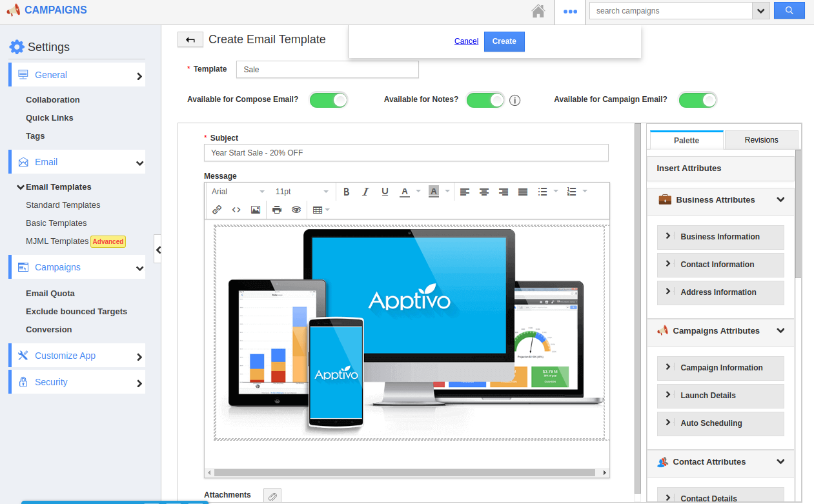Toggle Available for Campaign Email switch
Image resolution: width=814 pixels, height=504 pixels.
pos(698,100)
